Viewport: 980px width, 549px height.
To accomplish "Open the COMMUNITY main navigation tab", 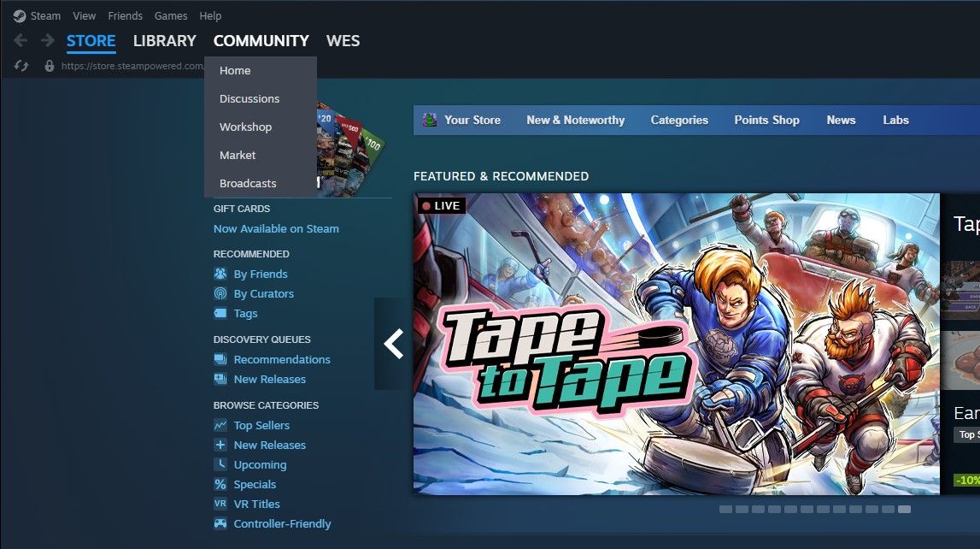I will point(261,41).
